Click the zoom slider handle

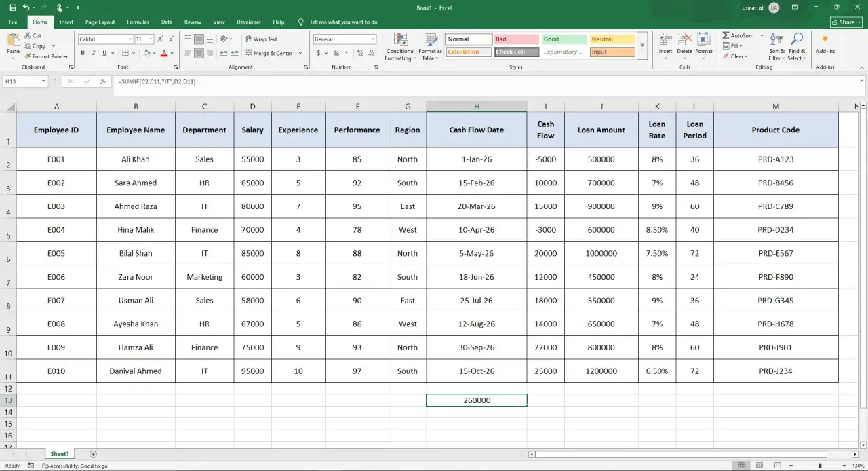pyautogui.click(x=820, y=466)
